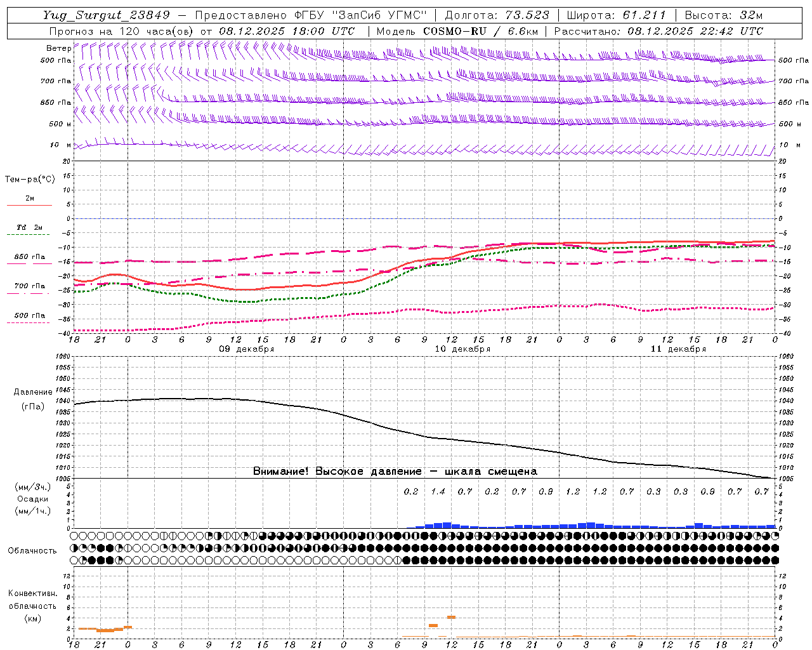812x650 pixels.
Task: Click the station title Yug_Surgut_23849
Action: (107, 15)
